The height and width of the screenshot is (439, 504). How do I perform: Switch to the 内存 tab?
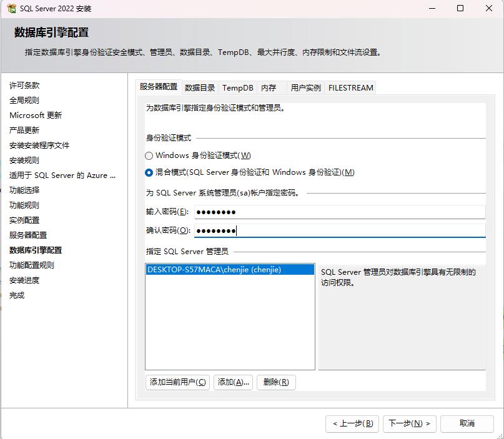[269, 88]
